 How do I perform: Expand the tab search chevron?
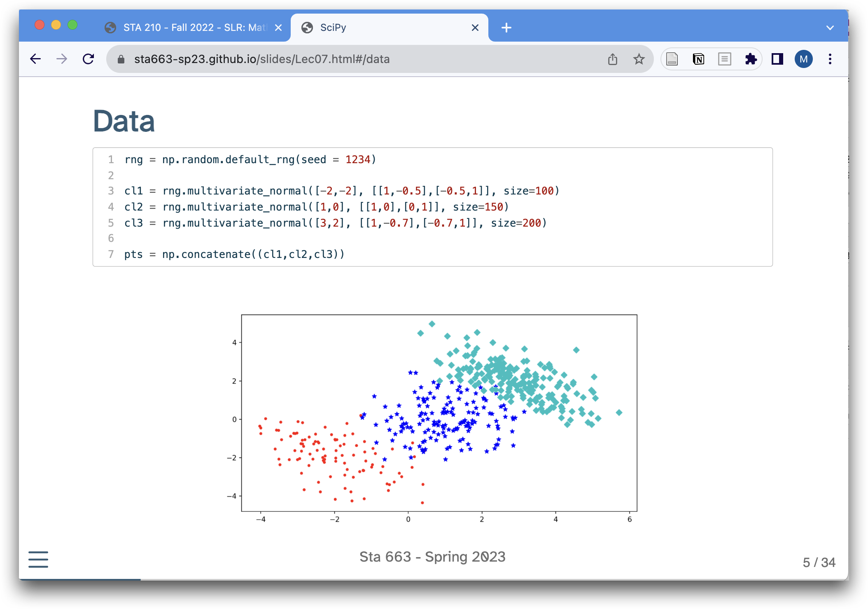coord(830,28)
